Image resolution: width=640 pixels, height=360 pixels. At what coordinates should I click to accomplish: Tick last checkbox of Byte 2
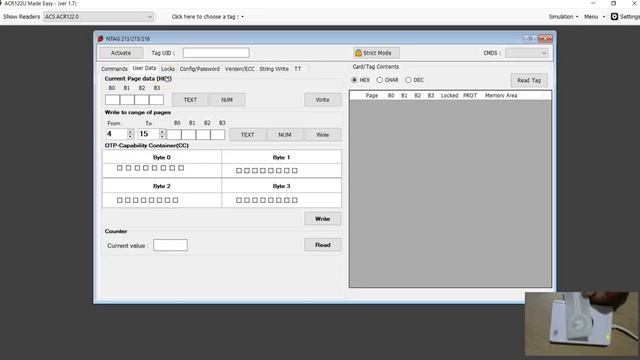176,200
